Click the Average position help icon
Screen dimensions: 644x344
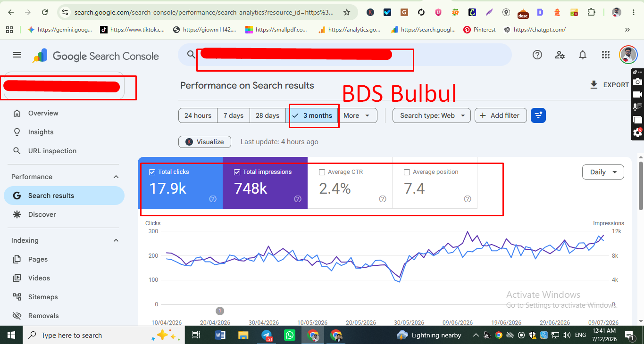(468, 199)
